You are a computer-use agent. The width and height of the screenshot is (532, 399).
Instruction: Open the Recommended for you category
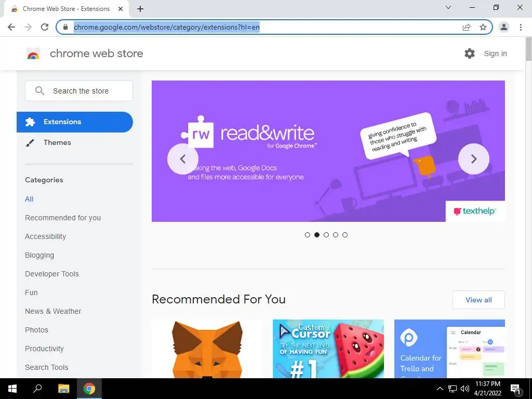pos(63,218)
